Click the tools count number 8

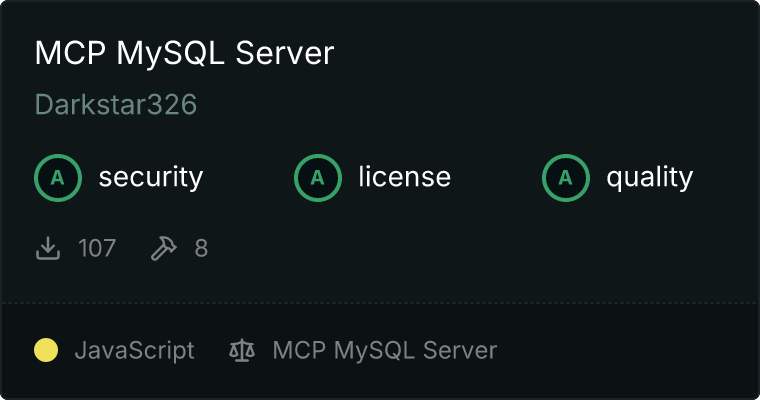tap(201, 248)
